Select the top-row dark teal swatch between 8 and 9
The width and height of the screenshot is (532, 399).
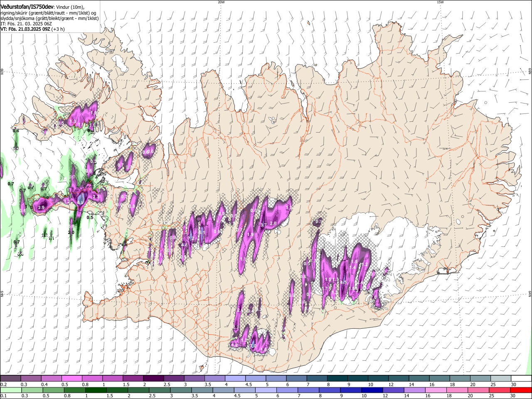point(337,378)
